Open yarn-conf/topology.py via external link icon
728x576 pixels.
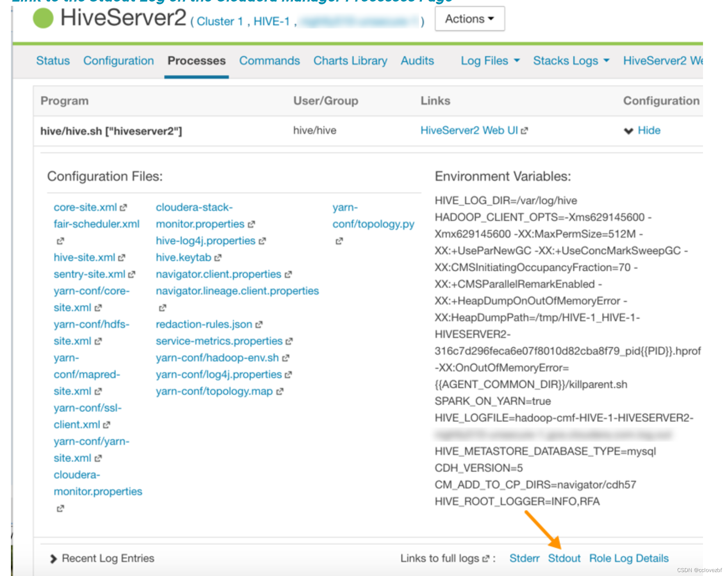point(338,241)
